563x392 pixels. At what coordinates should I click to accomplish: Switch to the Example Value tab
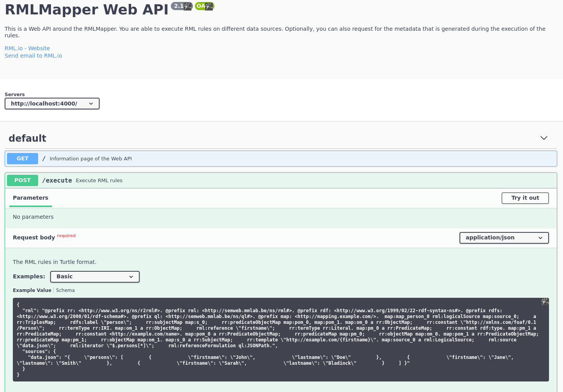coord(32,290)
